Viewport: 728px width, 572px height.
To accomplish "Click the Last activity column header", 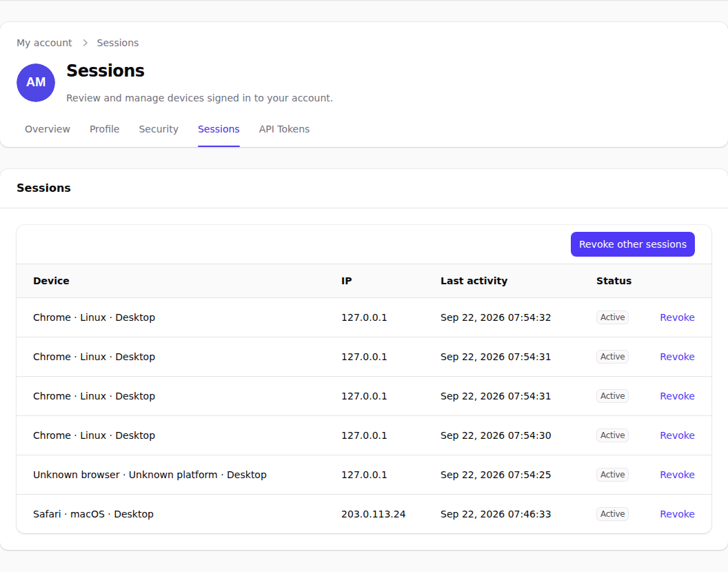I will [x=474, y=281].
